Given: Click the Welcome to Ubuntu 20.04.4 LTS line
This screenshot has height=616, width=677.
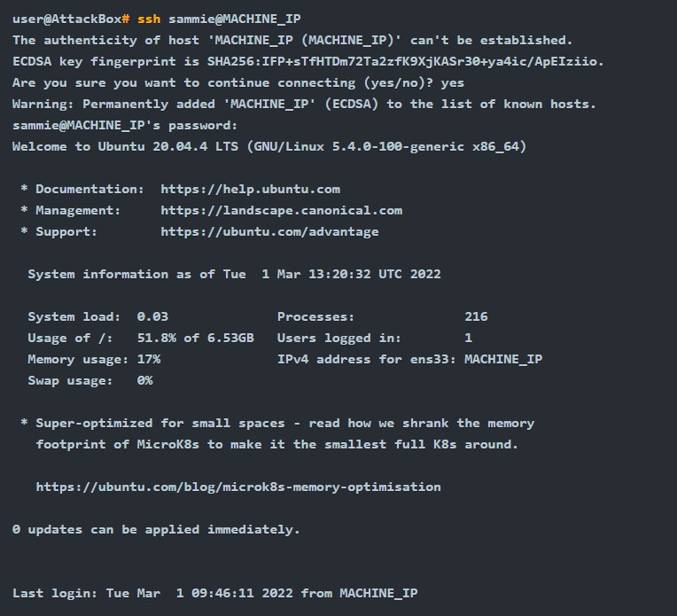Looking at the screenshot, I should pos(269,146).
